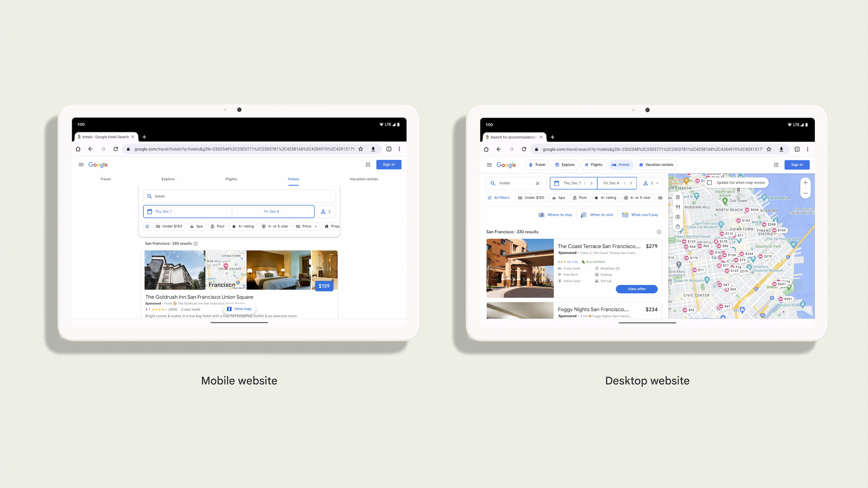Expand the All filters dropdown on desktop
Viewport: 868px width, 488px height.
[x=499, y=197]
